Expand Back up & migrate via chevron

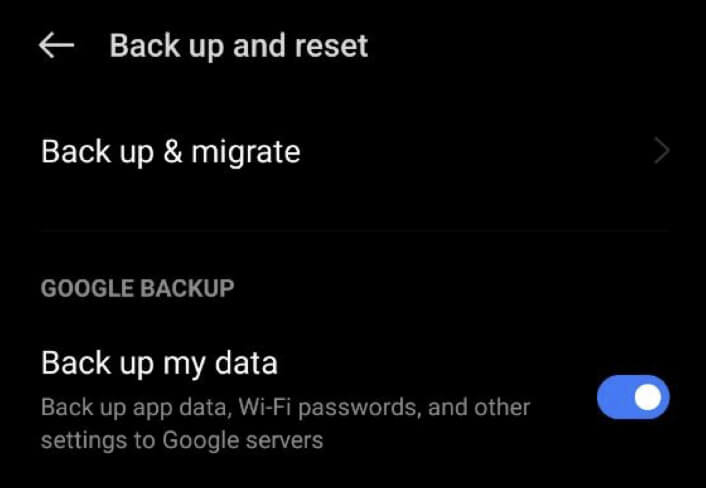click(661, 151)
